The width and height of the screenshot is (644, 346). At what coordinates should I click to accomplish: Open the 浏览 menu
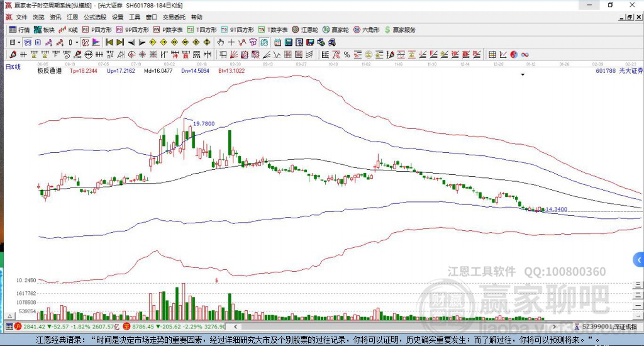coord(38,17)
